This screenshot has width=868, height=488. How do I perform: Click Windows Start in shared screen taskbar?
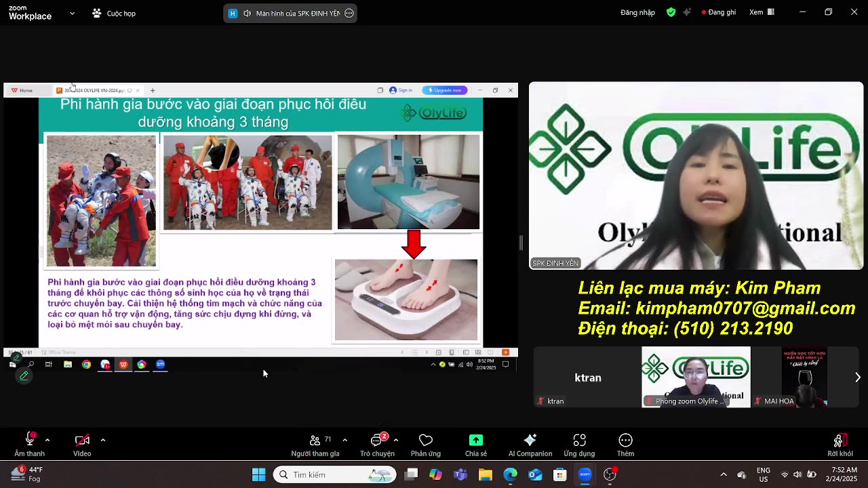click(x=12, y=365)
